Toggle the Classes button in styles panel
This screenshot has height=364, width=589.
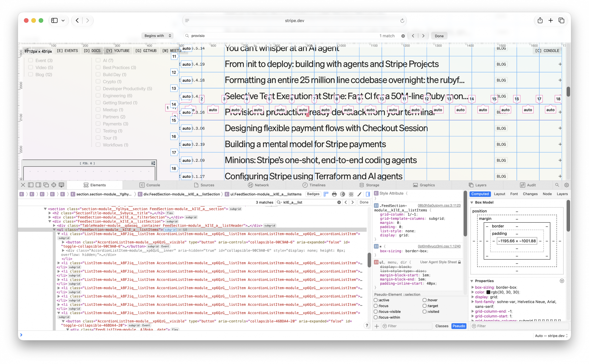point(442,326)
